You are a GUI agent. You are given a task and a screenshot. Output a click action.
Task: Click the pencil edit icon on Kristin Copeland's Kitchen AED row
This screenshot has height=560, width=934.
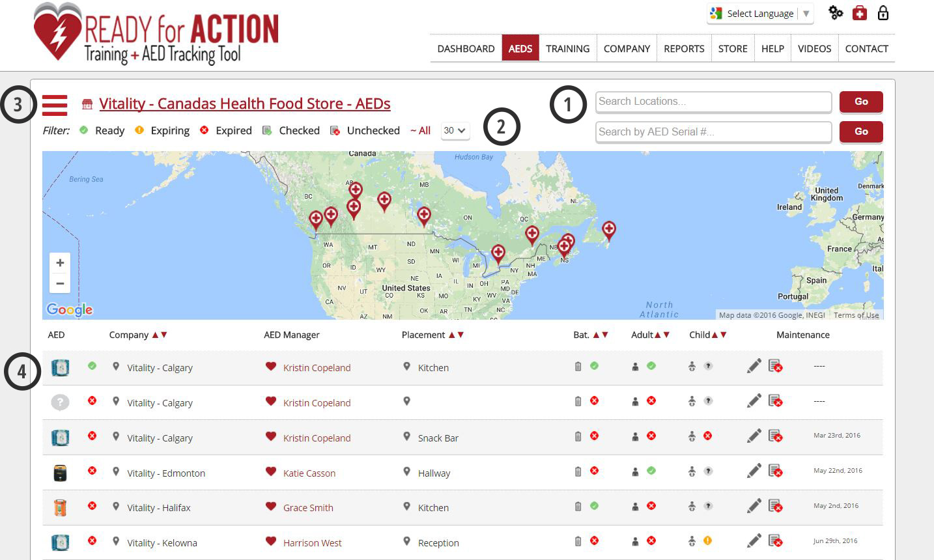754,366
